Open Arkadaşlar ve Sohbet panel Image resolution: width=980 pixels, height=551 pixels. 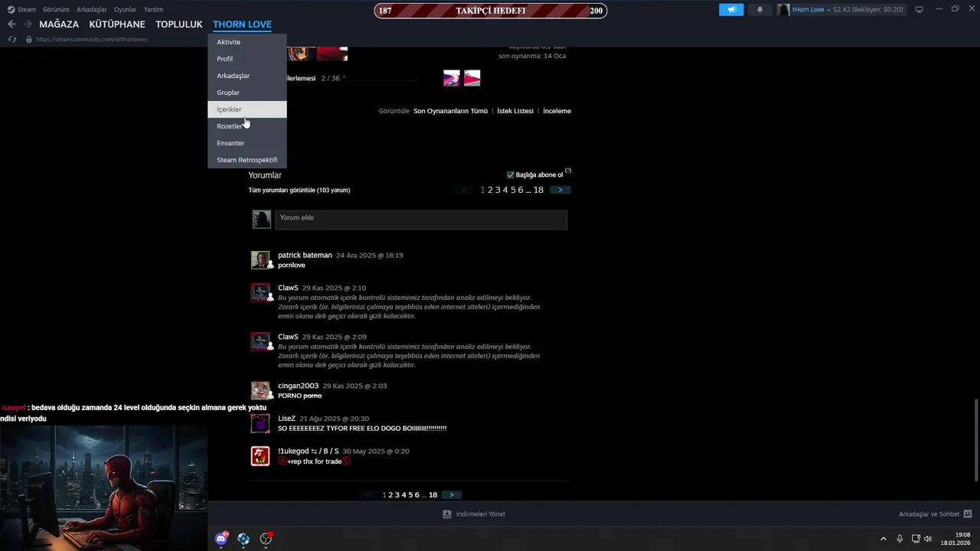pos(935,514)
